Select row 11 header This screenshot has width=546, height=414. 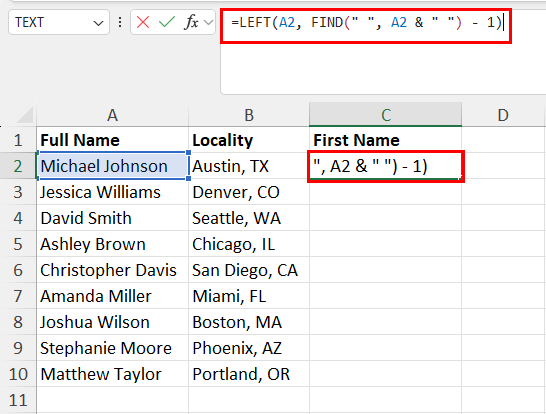click(x=18, y=400)
